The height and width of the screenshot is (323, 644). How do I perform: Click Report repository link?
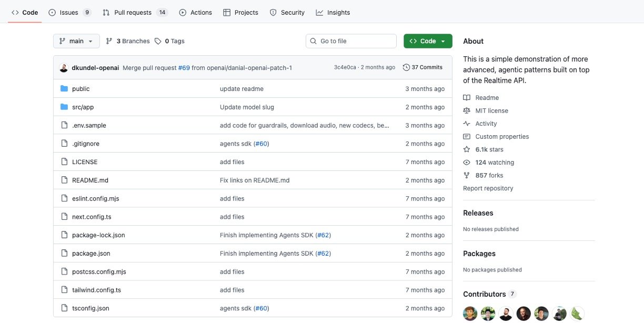pos(488,188)
